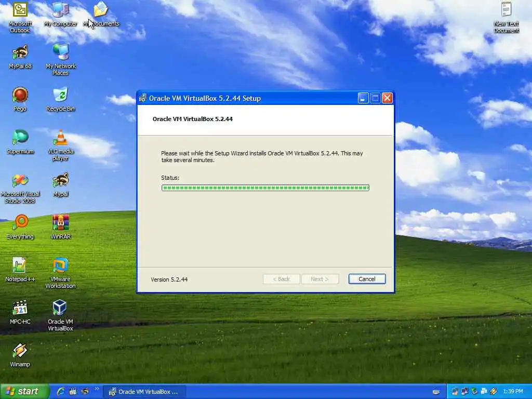This screenshot has width=532, height=399.
Task: Select the New Text Document icon
Action: tap(506, 17)
